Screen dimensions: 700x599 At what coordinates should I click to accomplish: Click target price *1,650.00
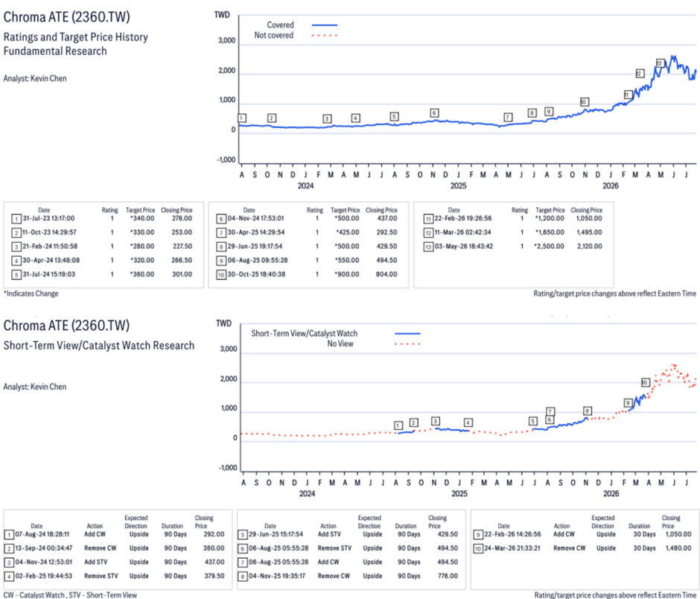point(549,232)
